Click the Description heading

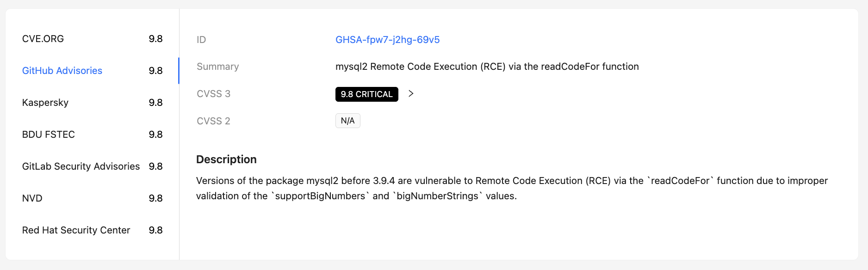226,160
